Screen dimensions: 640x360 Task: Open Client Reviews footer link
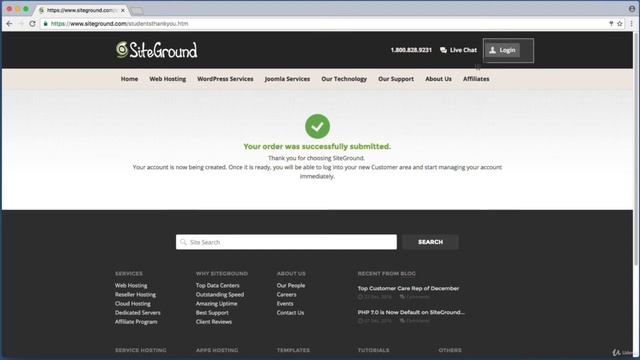point(213,322)
